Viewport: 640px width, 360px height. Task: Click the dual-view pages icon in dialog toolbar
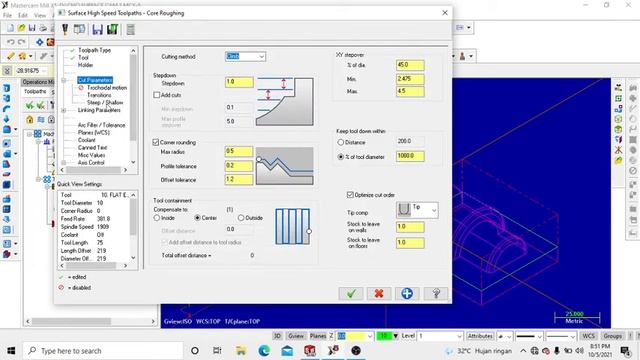[80, 29]
